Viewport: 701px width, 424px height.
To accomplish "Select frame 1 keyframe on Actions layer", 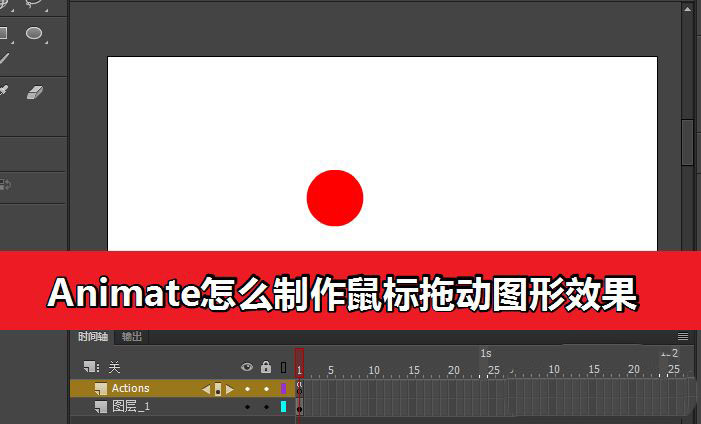I will (300, 388).
